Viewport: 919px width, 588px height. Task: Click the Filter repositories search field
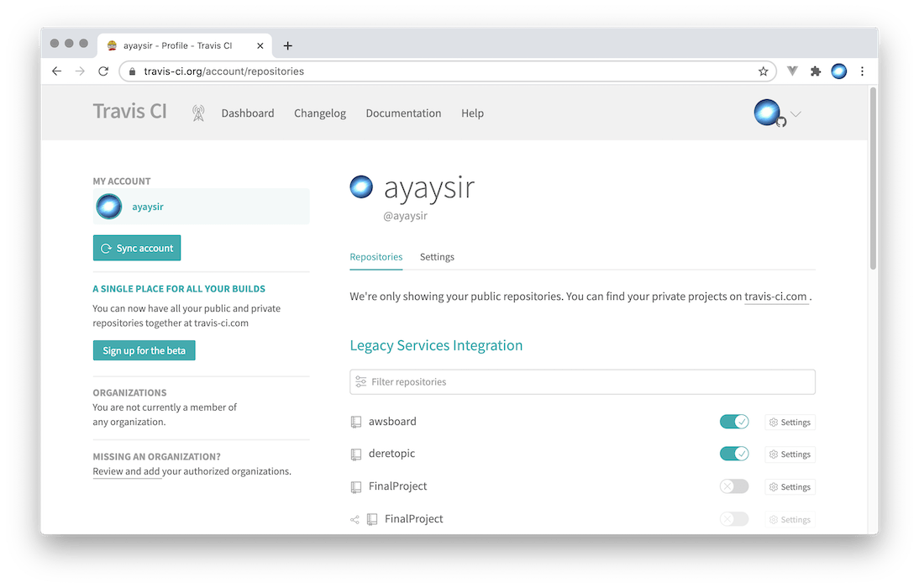tap(582, 381)
